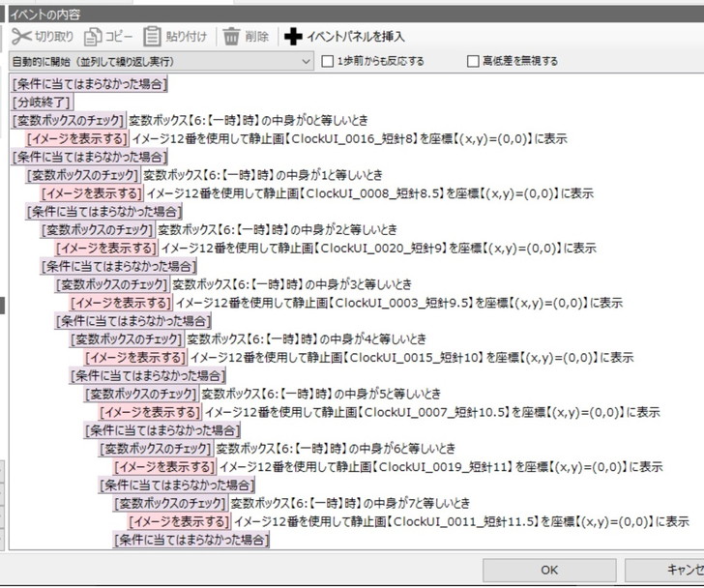This screenshot has width=704, height=588.
Task: Click 切り取り text label
Action: [x=54, y=37]
